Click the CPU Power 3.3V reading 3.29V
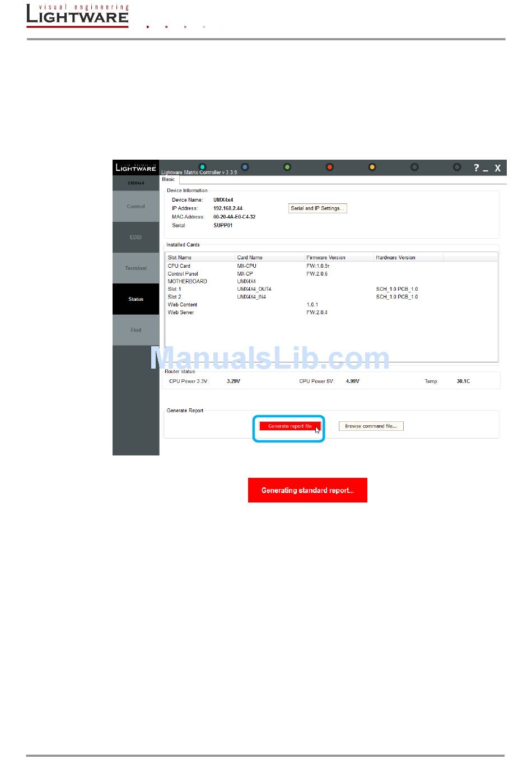This screenshot has height=777, width=532. (233, 381)
